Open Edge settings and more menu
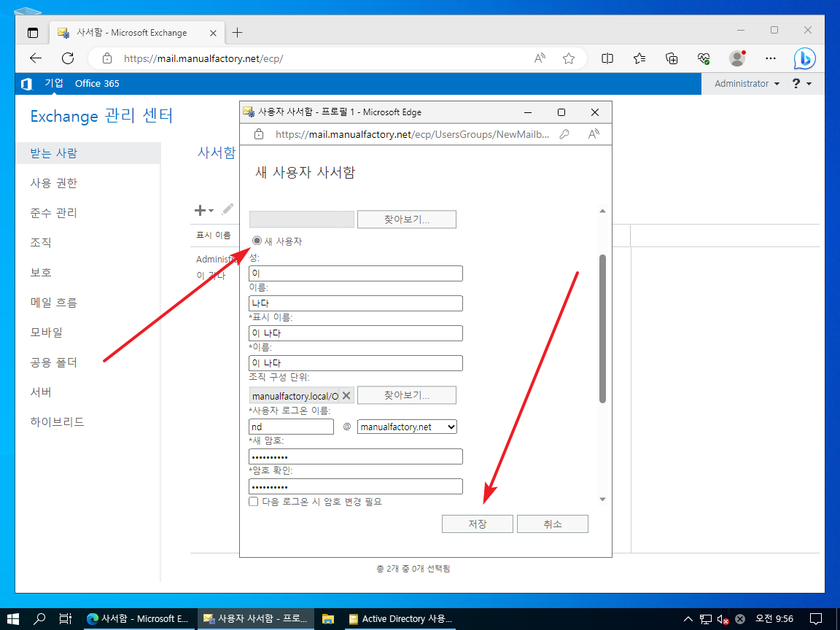 coord(770,58)
